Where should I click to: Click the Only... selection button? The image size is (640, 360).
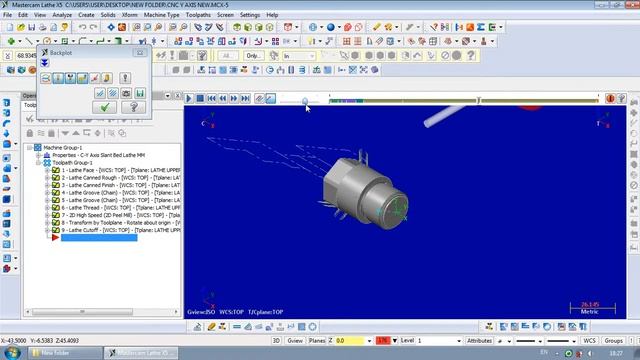click(253, 56)
